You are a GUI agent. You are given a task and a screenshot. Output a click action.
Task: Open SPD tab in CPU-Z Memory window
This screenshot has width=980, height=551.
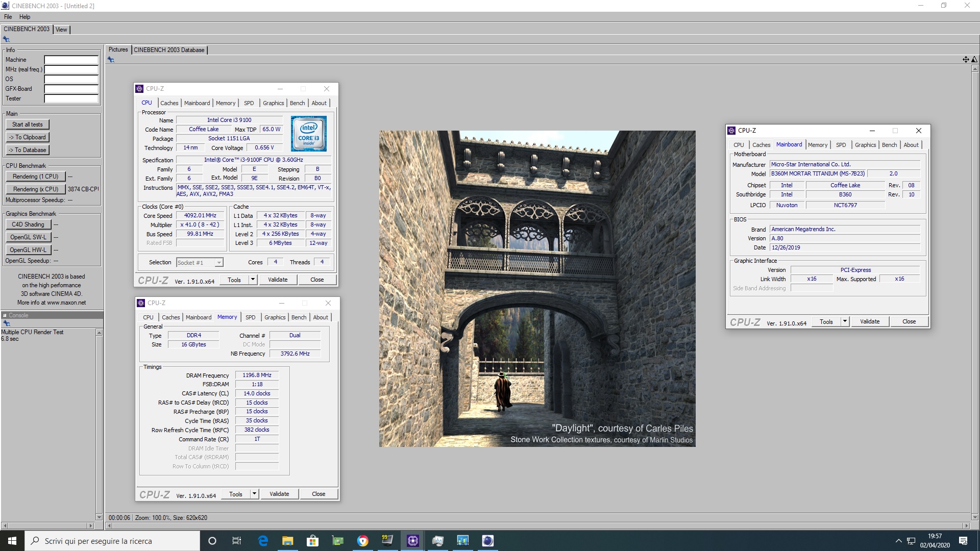click(x=250, y=317)
